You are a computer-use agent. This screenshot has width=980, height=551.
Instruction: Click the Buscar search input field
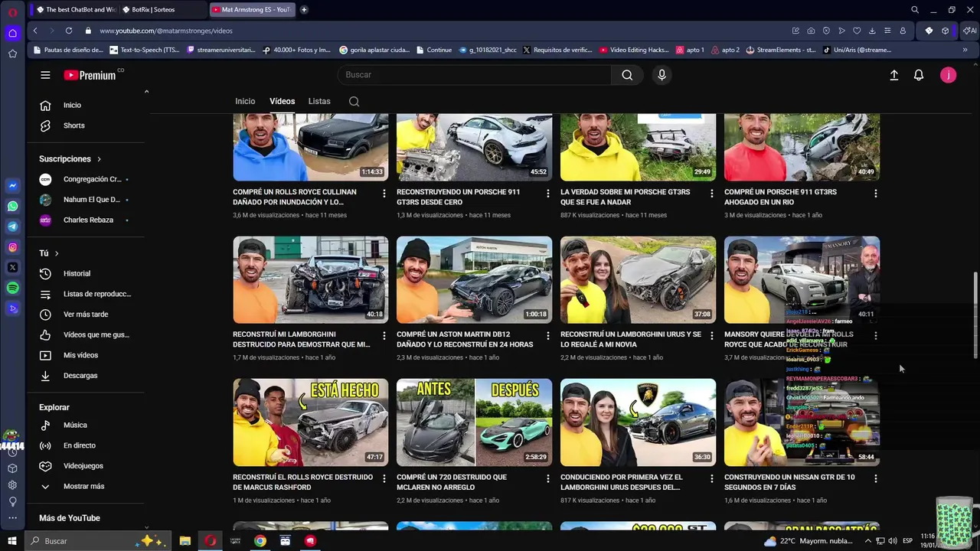click(474, 75)
